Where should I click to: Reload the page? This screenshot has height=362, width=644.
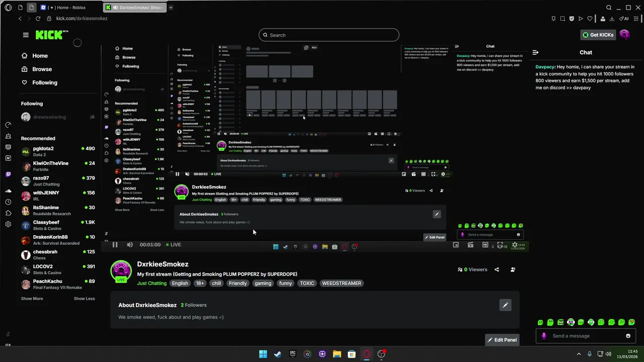pos(38,19)
